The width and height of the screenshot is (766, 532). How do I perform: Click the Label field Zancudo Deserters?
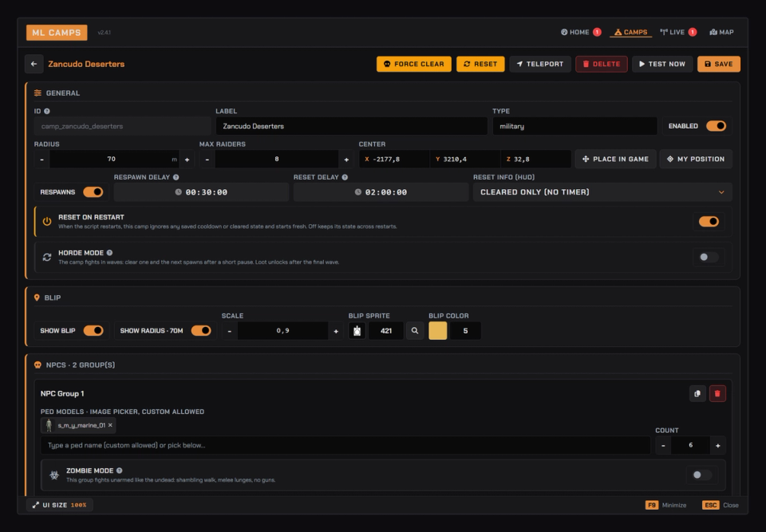[352, 126]
